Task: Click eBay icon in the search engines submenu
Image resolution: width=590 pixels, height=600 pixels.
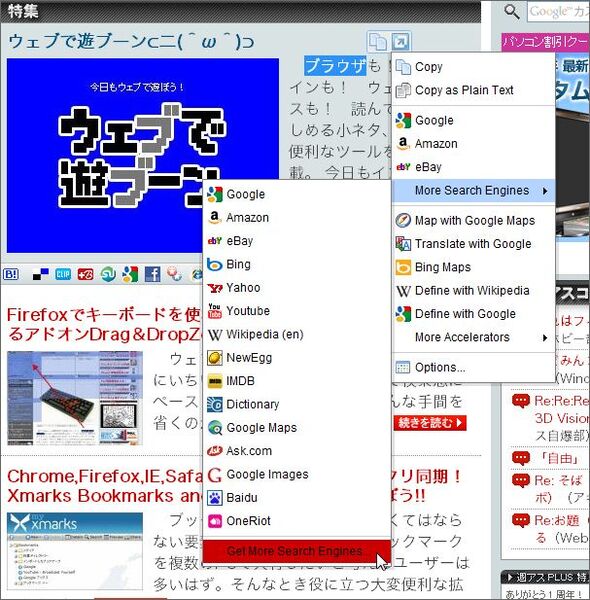Action: coord(215,241)
